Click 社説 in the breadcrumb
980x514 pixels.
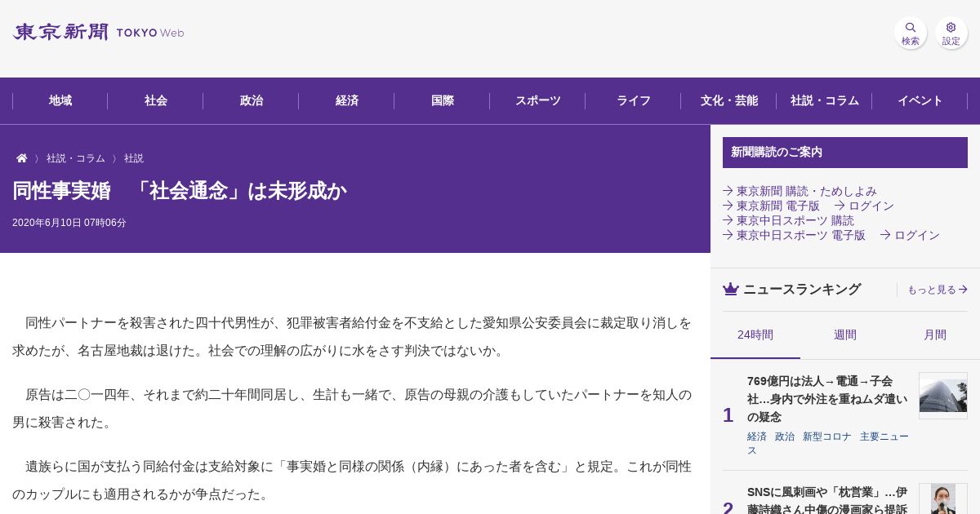point(134,158)
